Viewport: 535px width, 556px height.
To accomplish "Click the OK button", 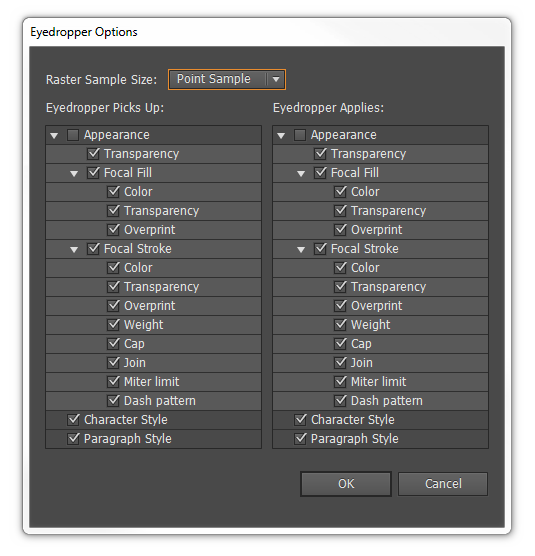I will tap(346, 484).
